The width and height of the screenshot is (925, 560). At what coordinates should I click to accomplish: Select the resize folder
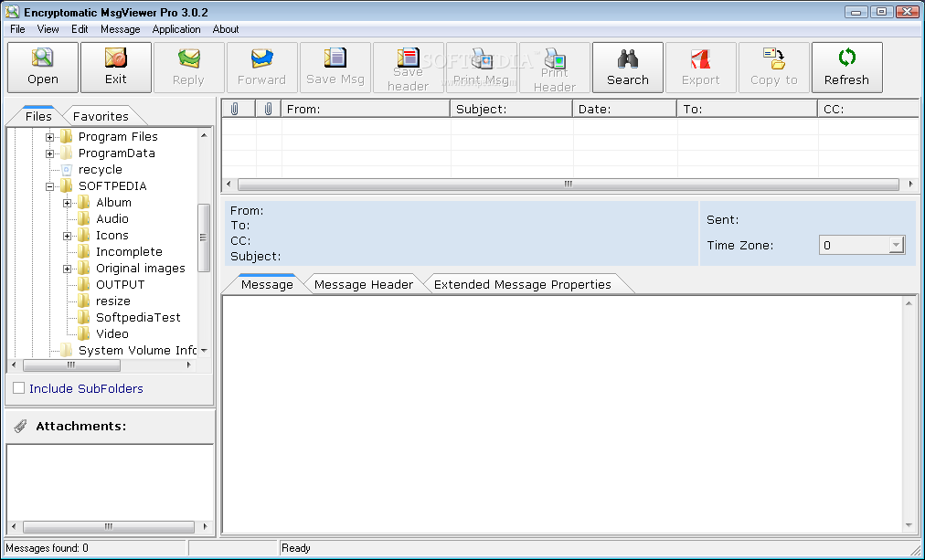pos(113,301)
